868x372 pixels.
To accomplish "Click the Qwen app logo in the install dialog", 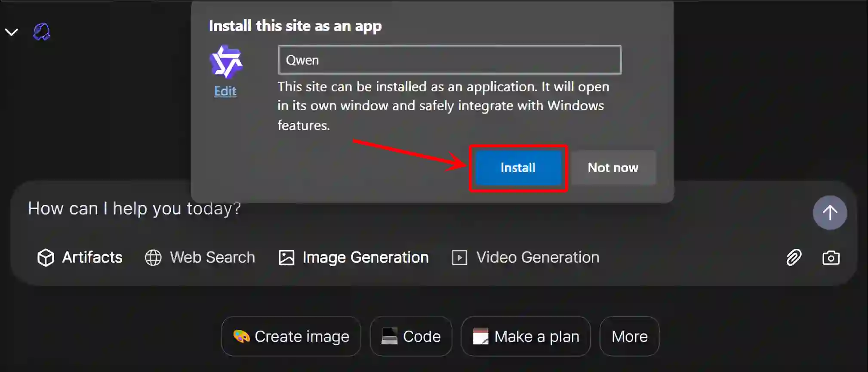I will pos(226,62).
